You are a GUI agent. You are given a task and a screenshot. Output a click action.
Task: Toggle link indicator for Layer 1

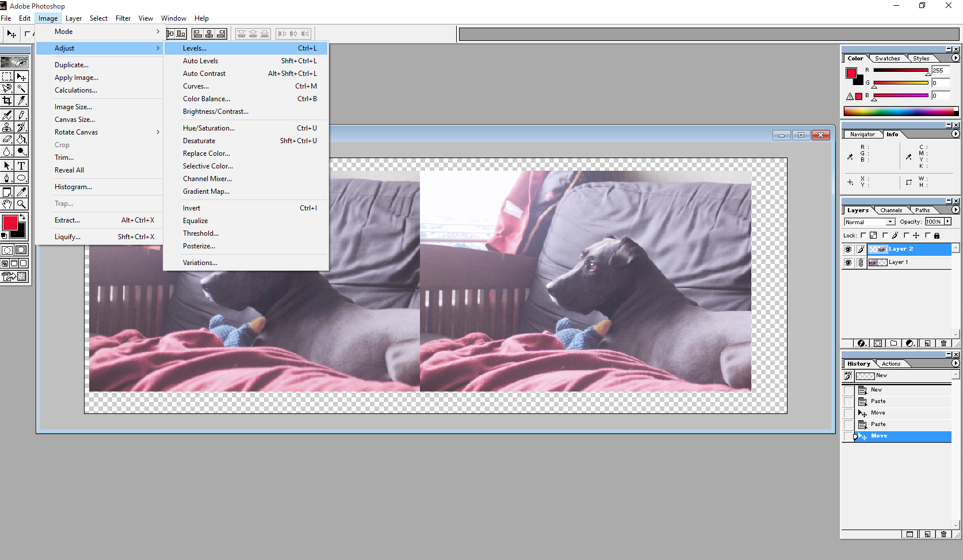861,263
